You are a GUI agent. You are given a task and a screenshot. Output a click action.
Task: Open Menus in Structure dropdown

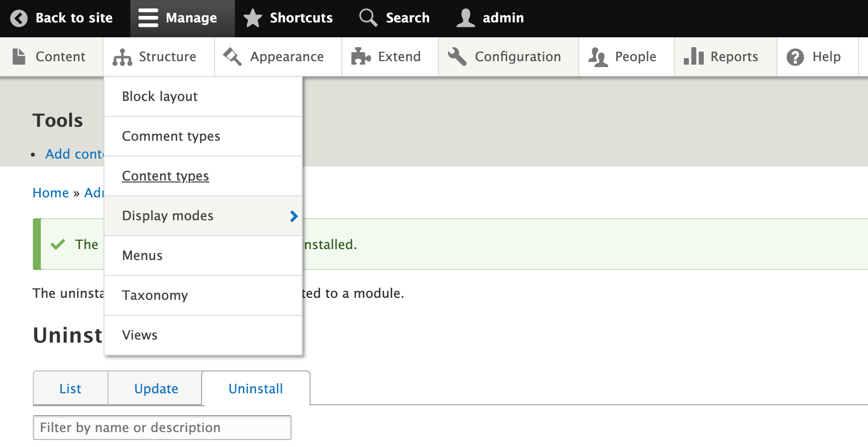click(x=203, y=256)
